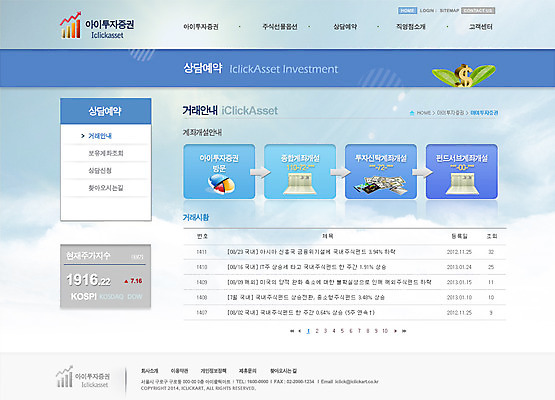Open post 1407 about 5주 연속 상승

click(301, 313)
